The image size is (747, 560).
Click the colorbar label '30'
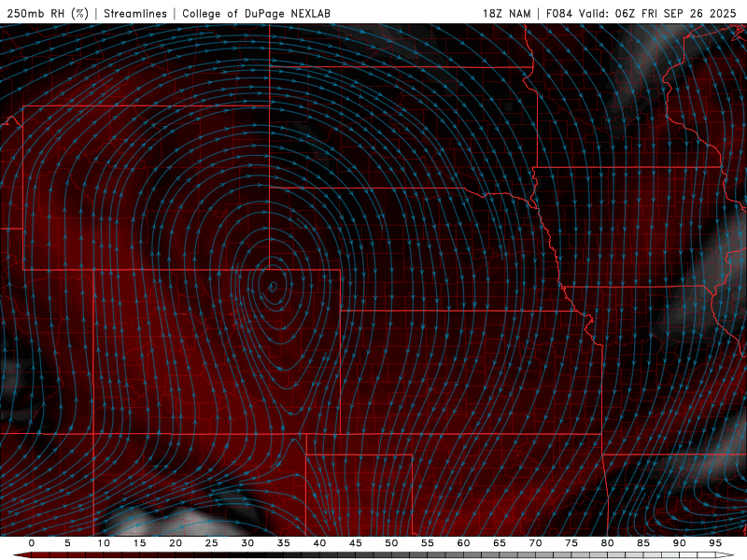coord(247,543)
